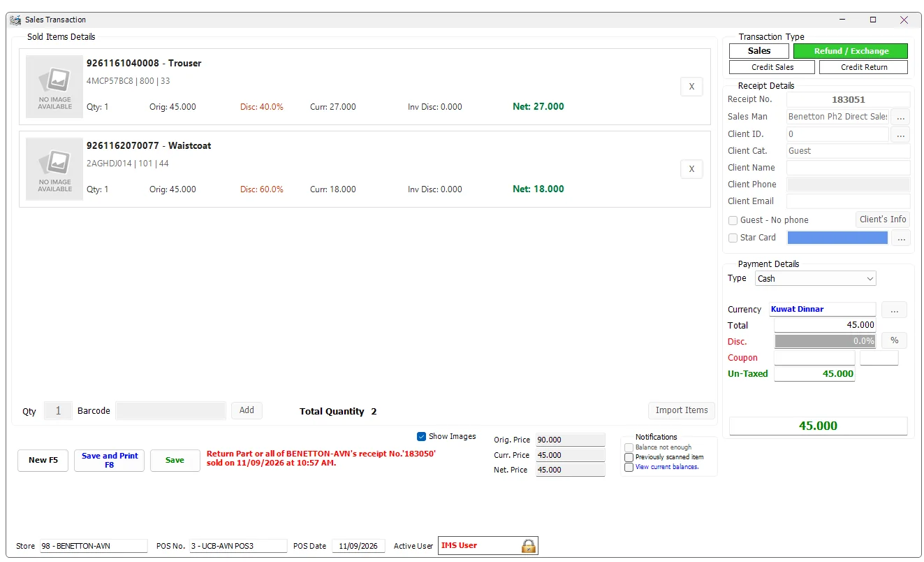Click the Net: 27.000 amount

(538, 107)
